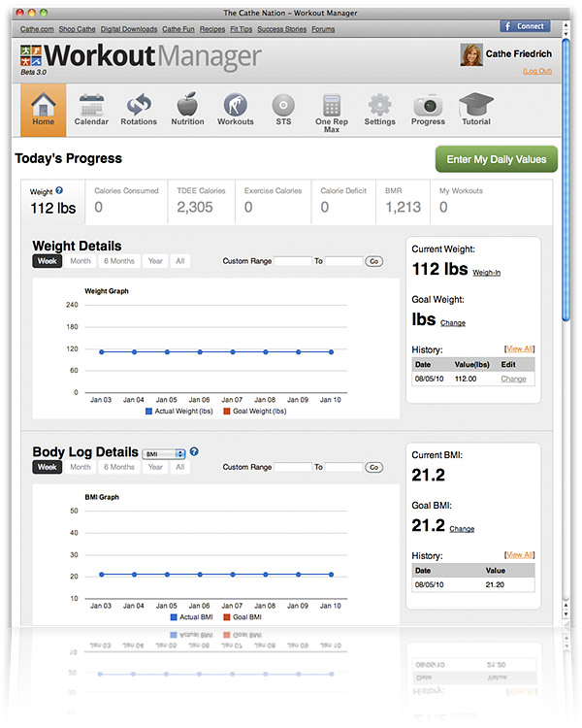Screen dimensions: 582x728
Task: Click Enter My Daily Values button
Action: (496, 159)
